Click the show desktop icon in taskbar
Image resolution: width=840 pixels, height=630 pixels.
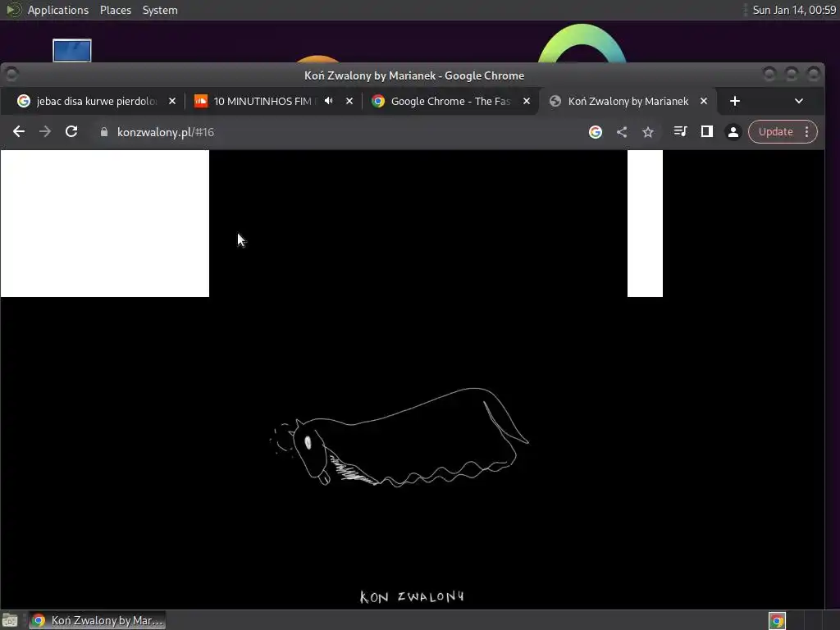tap(10, 620)
